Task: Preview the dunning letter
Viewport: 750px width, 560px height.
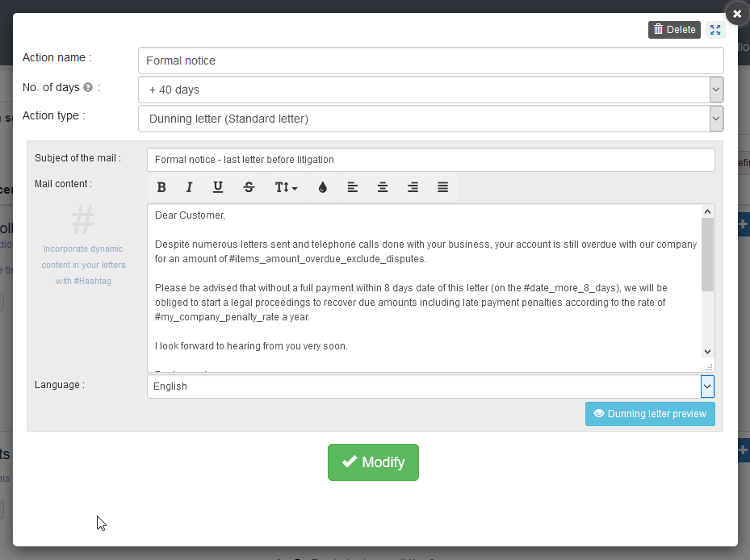Action: pyautogui.click(x=650, y=414)
